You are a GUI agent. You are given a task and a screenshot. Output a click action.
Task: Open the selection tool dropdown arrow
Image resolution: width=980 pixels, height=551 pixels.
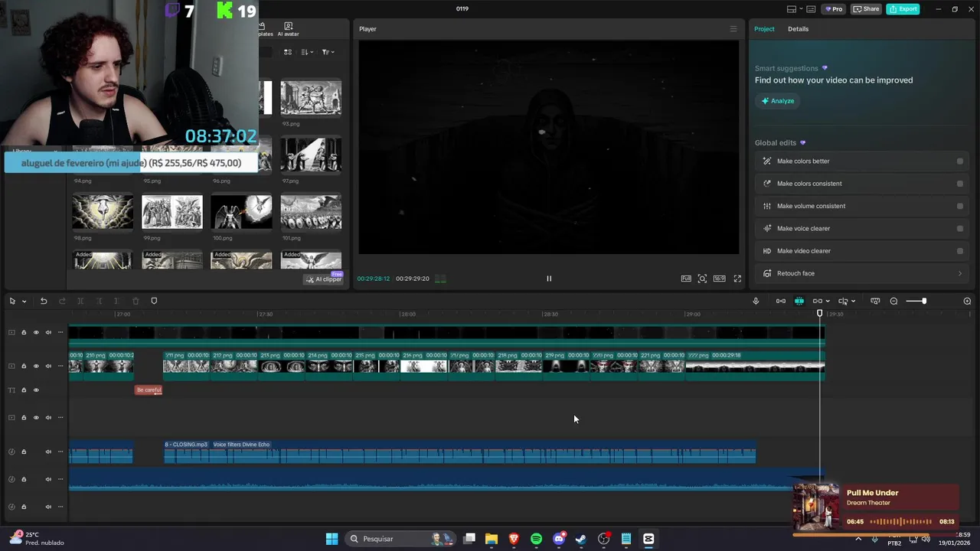click(24, 302)
